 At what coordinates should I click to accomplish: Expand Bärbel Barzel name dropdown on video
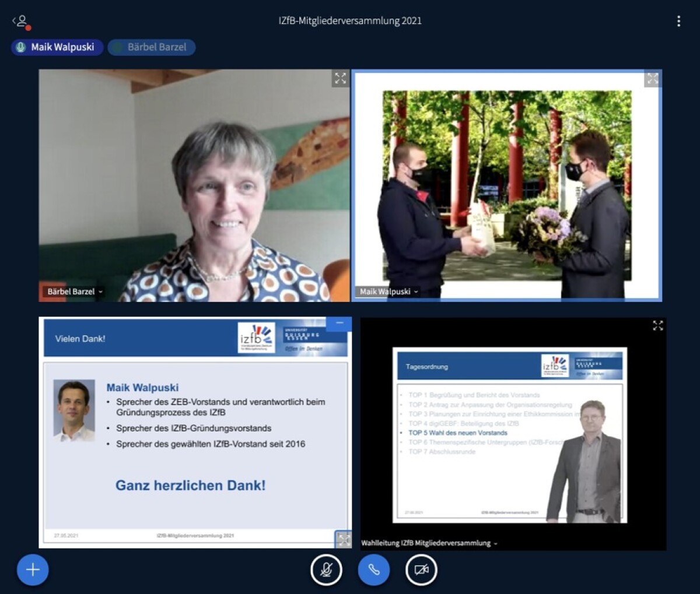[75, 291]
